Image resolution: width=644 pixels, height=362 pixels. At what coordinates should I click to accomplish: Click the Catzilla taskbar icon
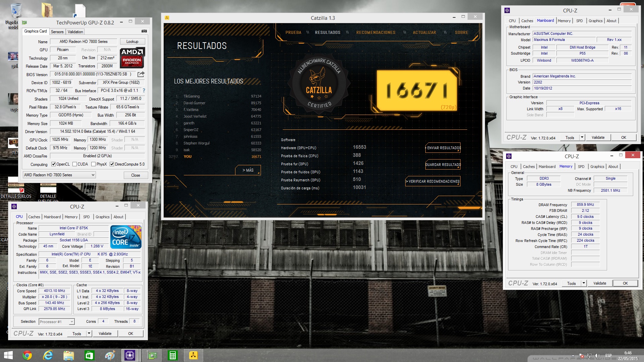(194, 355)
